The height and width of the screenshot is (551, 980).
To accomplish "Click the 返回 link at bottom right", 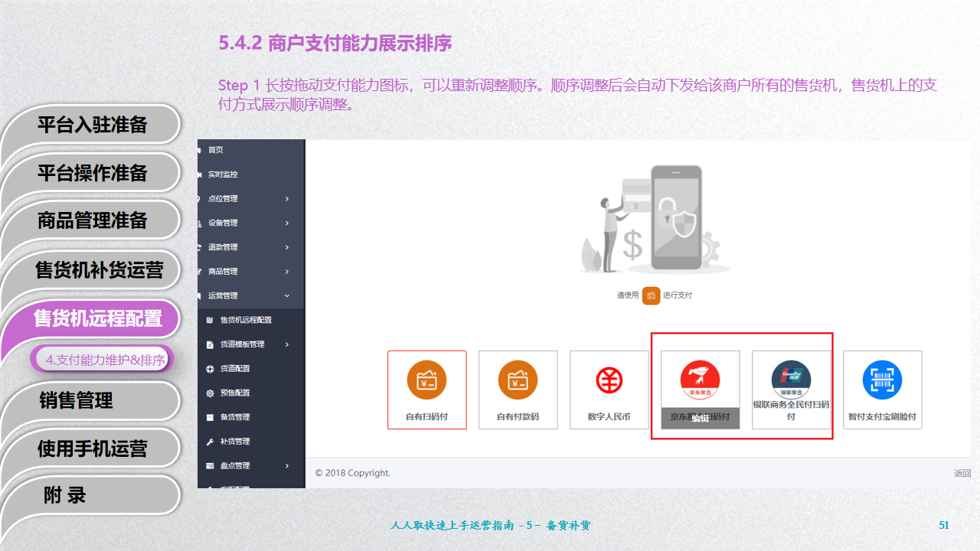I will (962, 473).
